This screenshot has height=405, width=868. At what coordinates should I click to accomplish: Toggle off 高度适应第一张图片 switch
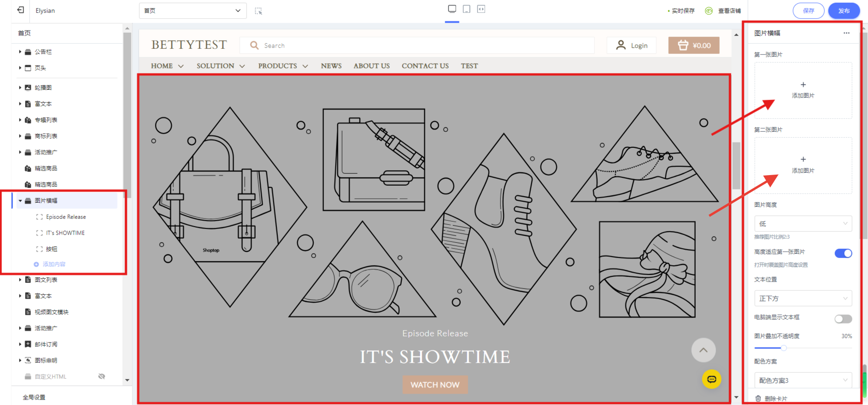click(x=843, y=253)
